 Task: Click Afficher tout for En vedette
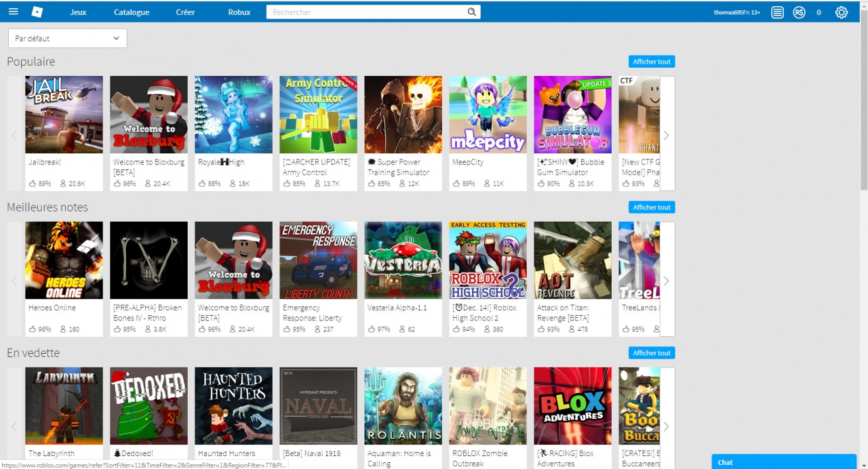coord(652,353)
